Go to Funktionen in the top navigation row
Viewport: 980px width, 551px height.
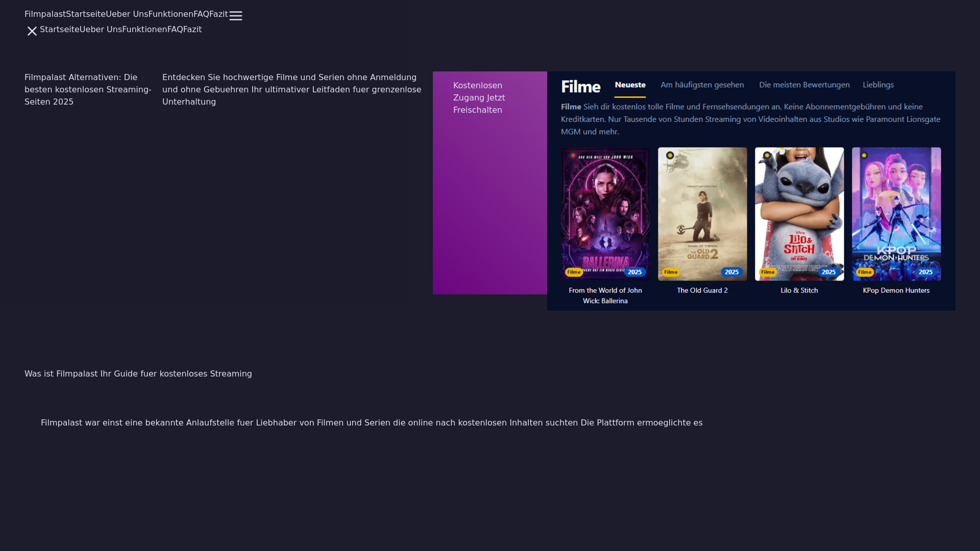click(x=171, y=14)
